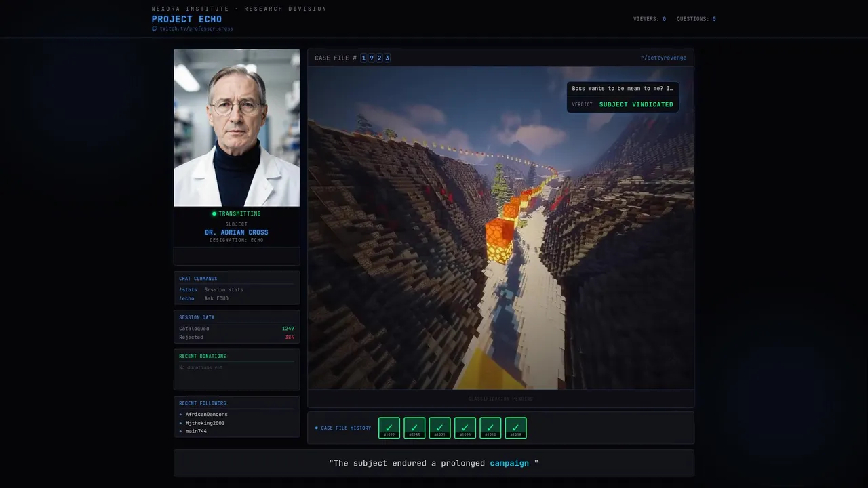This screenshot has height=488, width=868.
Task: Open case file history tile #1920
Action: (x=465, y=428)
